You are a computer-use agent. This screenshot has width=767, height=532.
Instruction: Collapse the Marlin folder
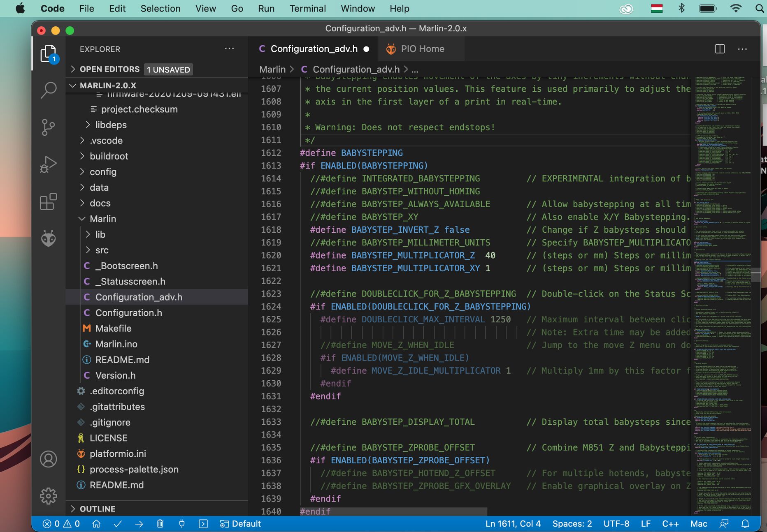[x=103, y=219]
